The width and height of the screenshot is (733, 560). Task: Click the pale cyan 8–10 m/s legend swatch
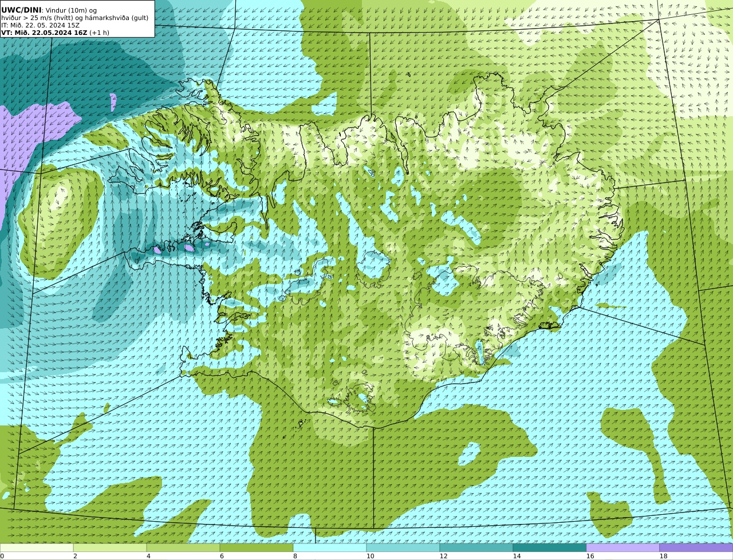[x=330, y=547]
